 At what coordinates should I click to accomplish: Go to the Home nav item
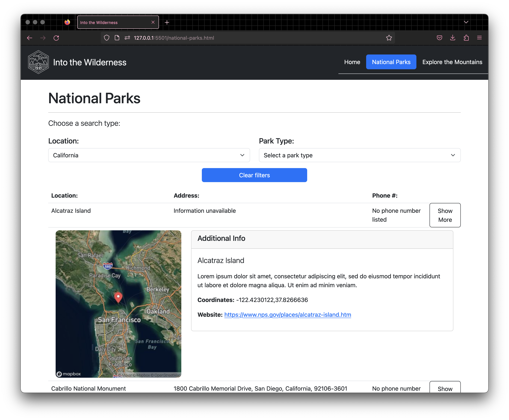[x=352, y=62]
